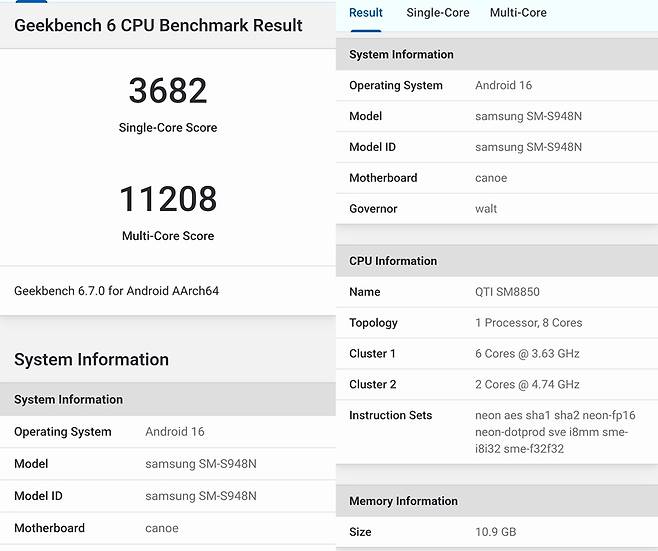Click right panel Model value samsung SM-S948N
The width and height of the screenshot is (658, 551).
528,116
